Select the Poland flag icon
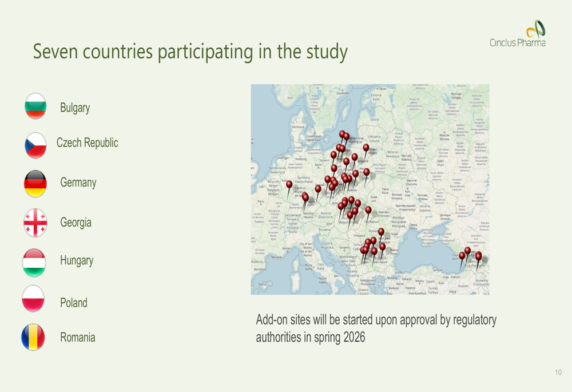Viewport: 572px width, 392px height. [33, 299]
